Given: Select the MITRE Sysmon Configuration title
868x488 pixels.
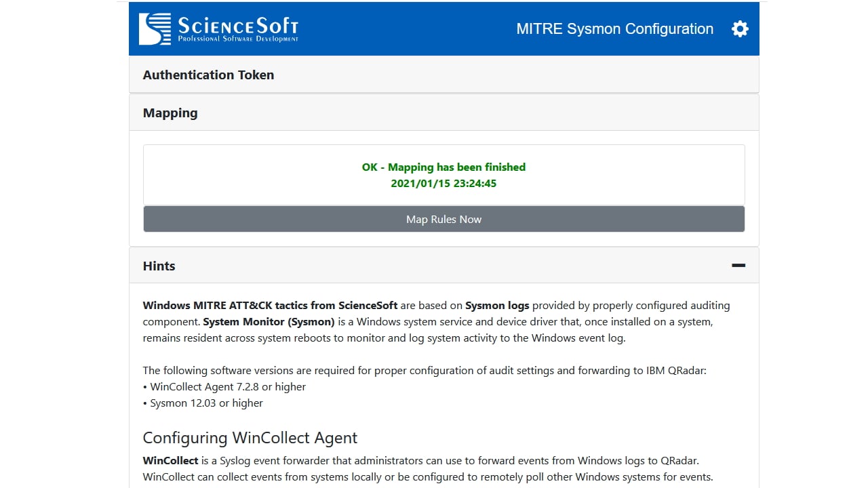Looking at the screenshot, I should pyautogui.click(x=614, y=28).
